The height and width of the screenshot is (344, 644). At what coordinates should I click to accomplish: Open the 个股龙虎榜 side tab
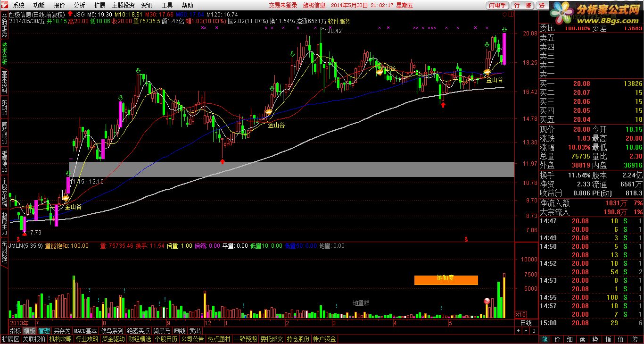[x=4, y=193]
